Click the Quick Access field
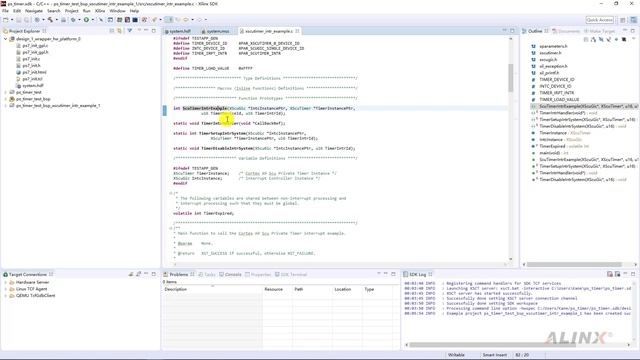Viewport: 640px width, 360px height. 599,20
